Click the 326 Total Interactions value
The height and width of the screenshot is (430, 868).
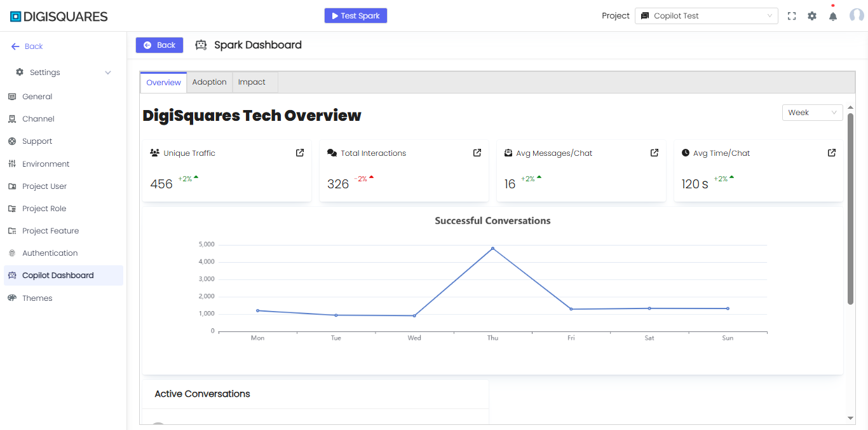338,184
